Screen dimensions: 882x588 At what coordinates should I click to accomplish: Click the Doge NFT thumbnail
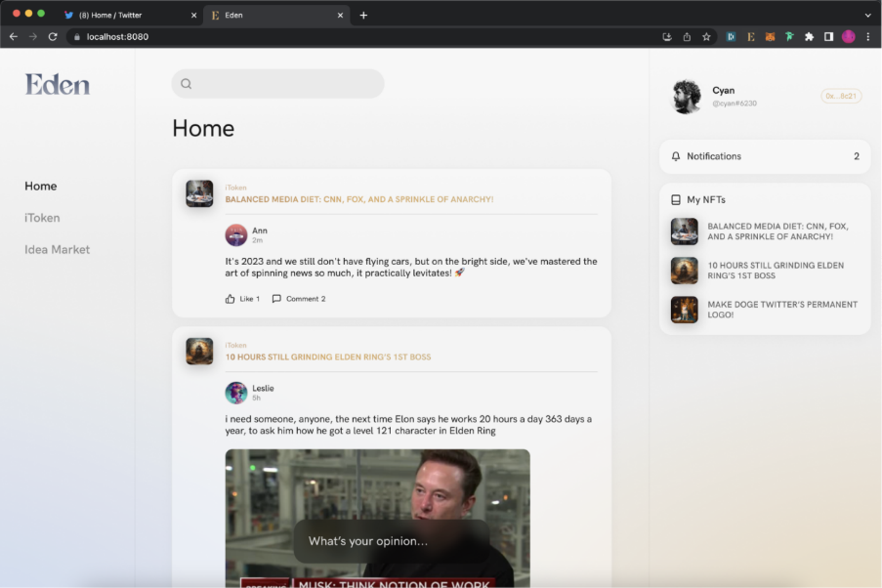pos(684,310)
